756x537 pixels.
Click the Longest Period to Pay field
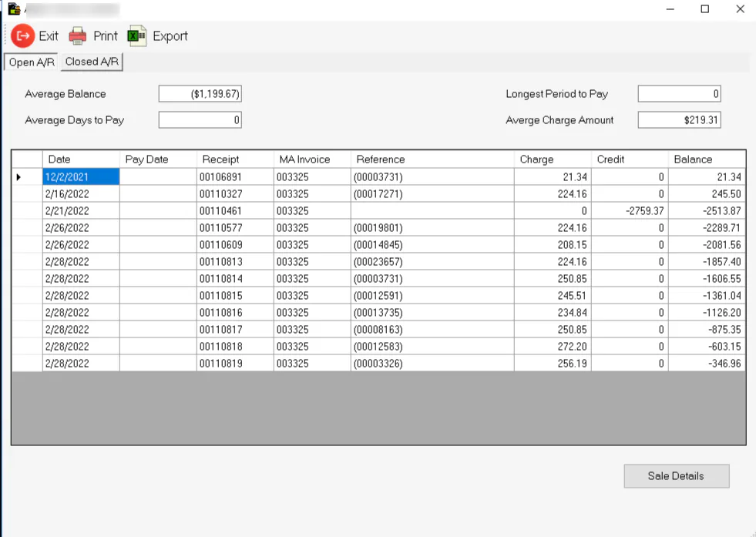(680, 93)
